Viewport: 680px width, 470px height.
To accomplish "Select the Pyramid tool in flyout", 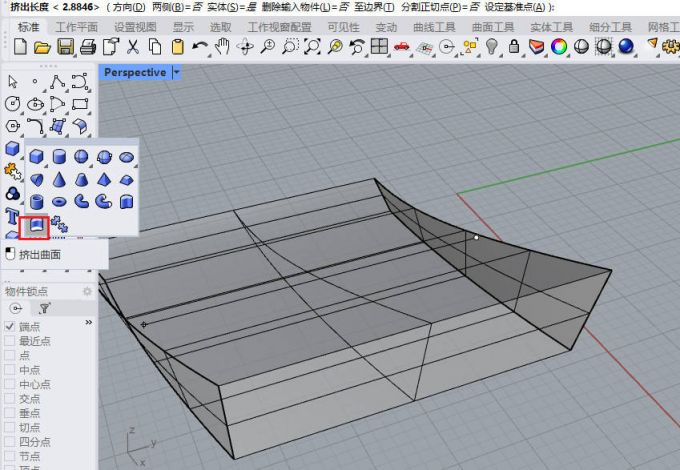I will pyautogui.click(x=104, y=179).
